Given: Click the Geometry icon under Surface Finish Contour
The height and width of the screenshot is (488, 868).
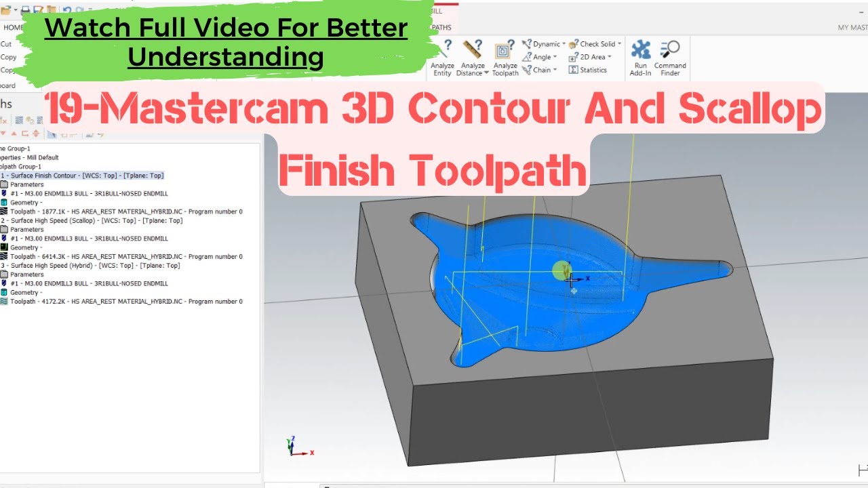Looking at the screenshot, I should tap(5, 203).
